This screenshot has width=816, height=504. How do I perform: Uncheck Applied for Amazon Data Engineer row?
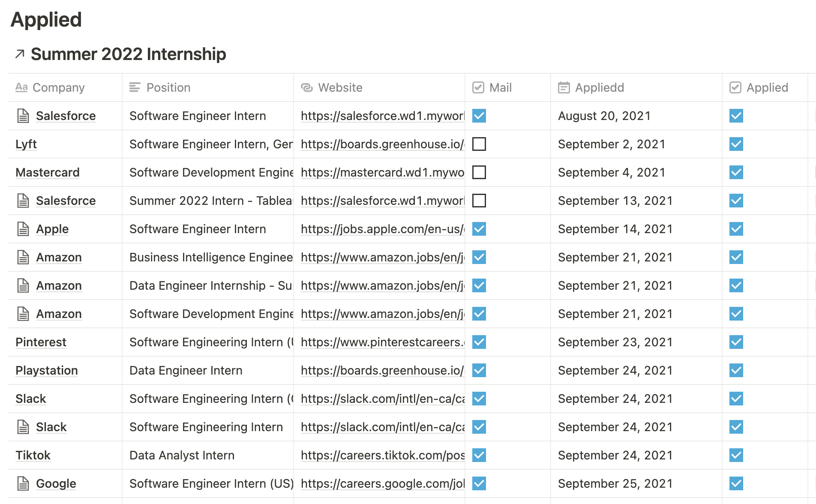coord(736,285)
